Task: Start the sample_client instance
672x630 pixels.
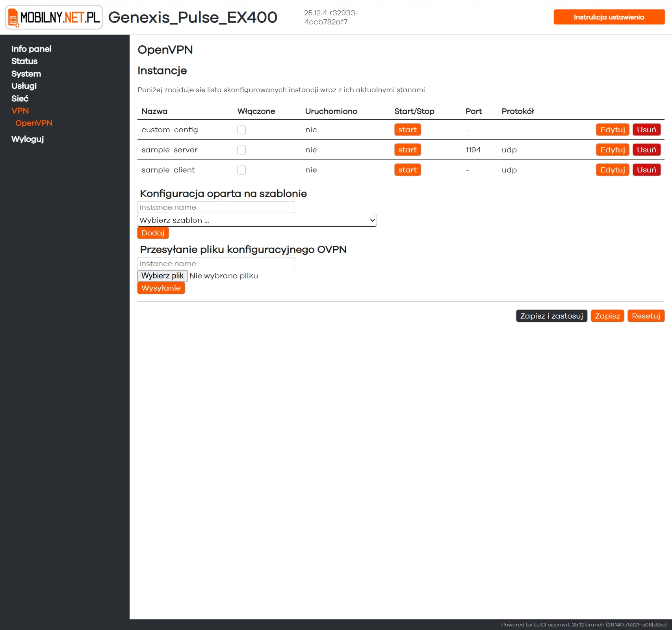Action: (407, 170)
